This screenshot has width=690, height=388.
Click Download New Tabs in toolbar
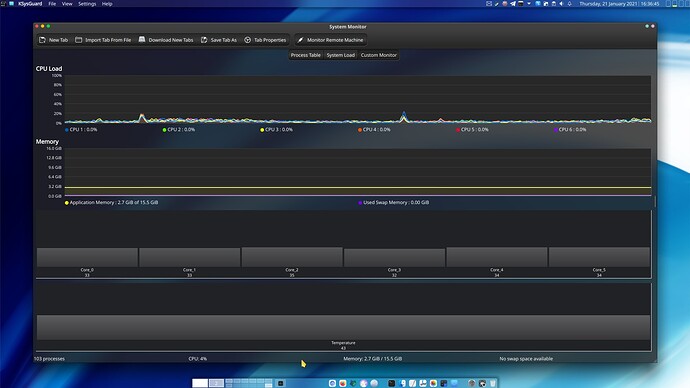click(166, 40)
